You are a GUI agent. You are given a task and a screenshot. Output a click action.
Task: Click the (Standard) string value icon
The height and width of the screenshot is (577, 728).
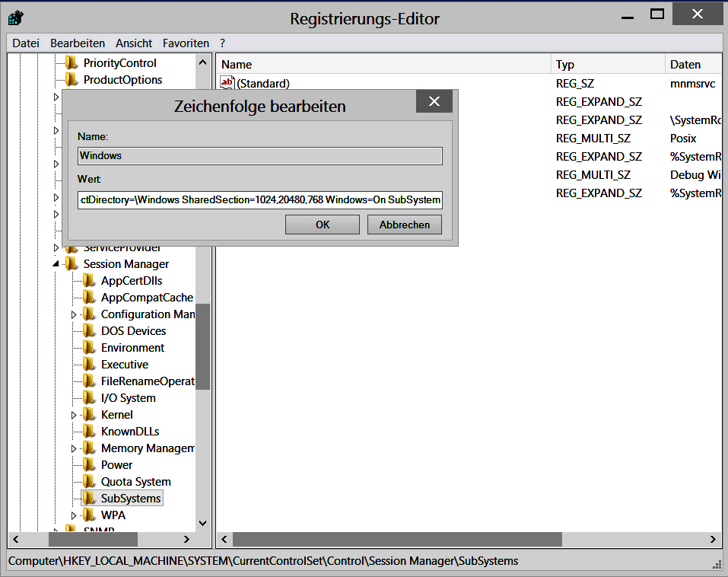[x=227, y=83]
